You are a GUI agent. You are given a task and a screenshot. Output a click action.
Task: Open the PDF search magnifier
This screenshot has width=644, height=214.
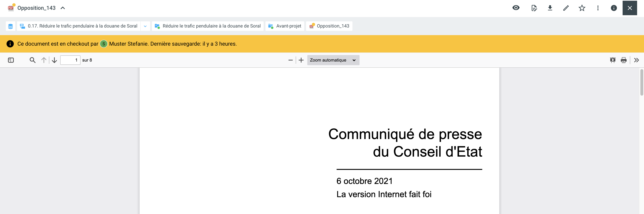pyautogui.click(x=32, y=60)
